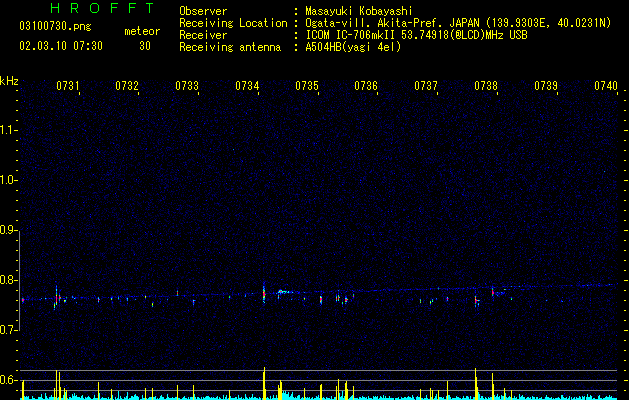
Task: Click the 0.7 kHz frequency label
Action: click(x=8, y=330)
